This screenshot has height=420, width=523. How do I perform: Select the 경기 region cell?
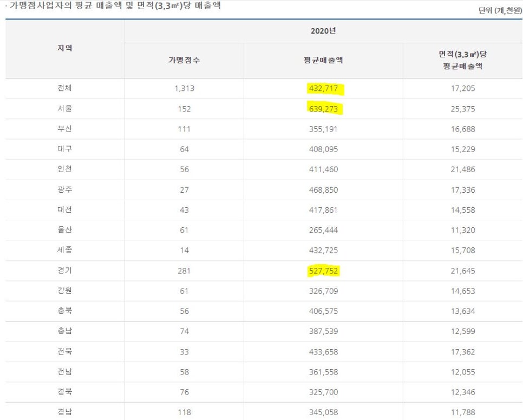click(65, 270)
